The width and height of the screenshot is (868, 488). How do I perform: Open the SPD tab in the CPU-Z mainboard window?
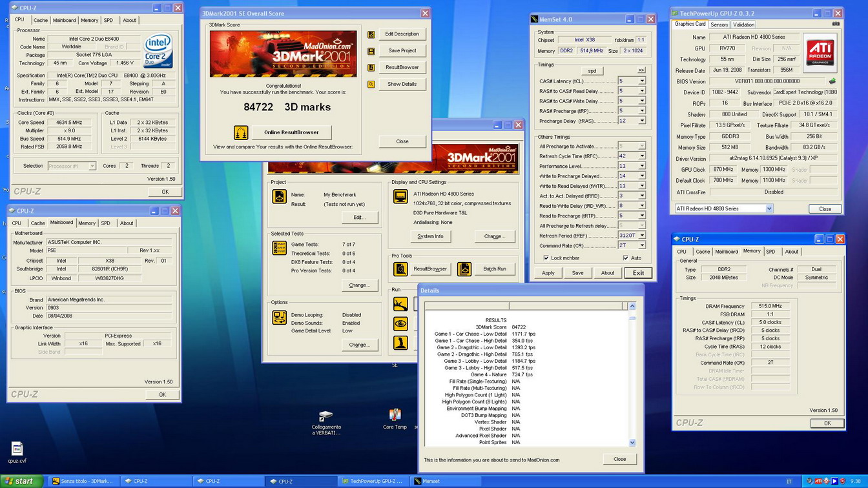click(x=105, y=223)
